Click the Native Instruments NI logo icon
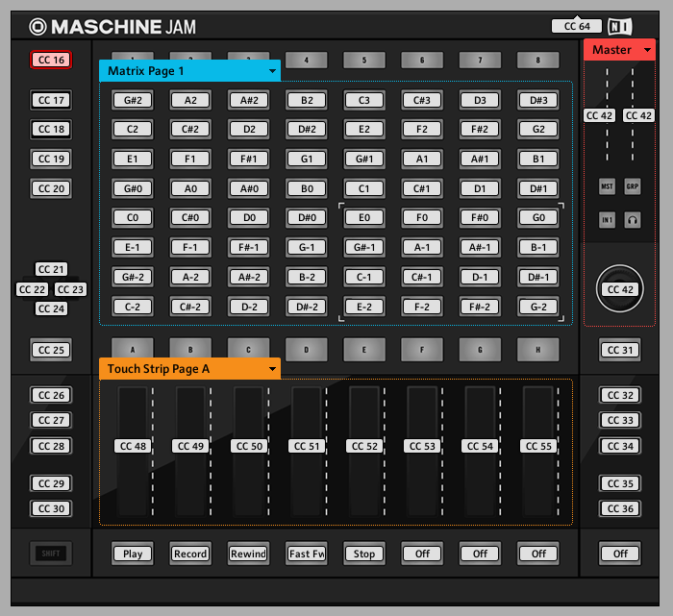This screenshot has width=673, height=616. click(620, 27)
